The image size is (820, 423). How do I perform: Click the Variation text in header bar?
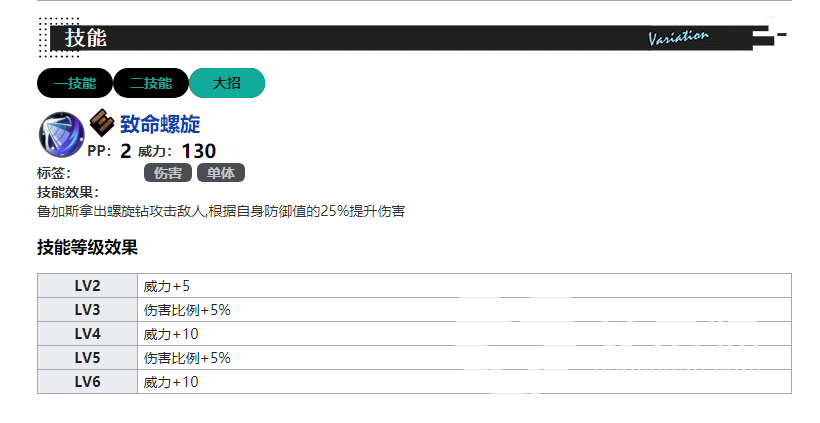tap(678, 38)
